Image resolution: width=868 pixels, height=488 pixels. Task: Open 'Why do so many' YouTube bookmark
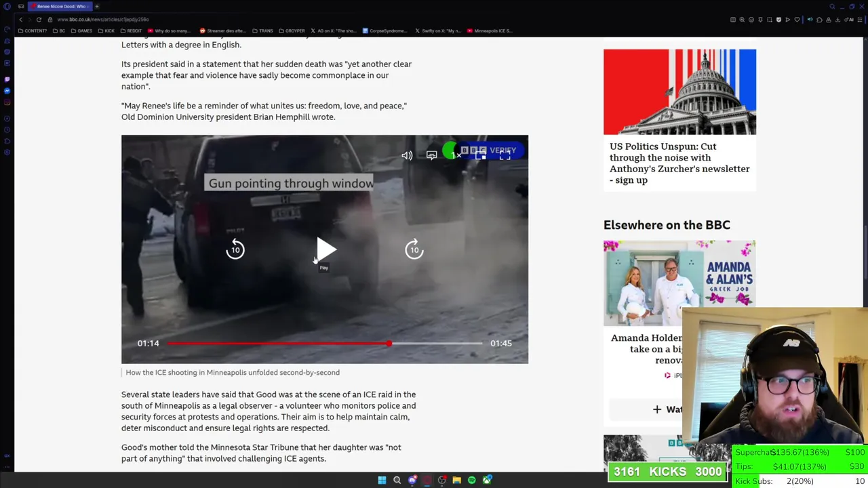(170, 31)
